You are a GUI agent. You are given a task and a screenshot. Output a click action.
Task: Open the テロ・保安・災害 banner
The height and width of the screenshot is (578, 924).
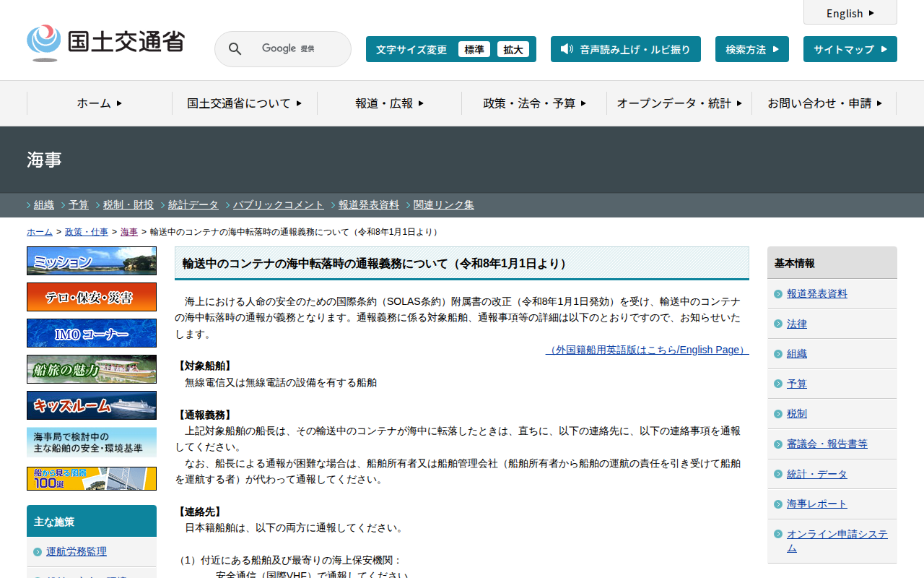92,297
